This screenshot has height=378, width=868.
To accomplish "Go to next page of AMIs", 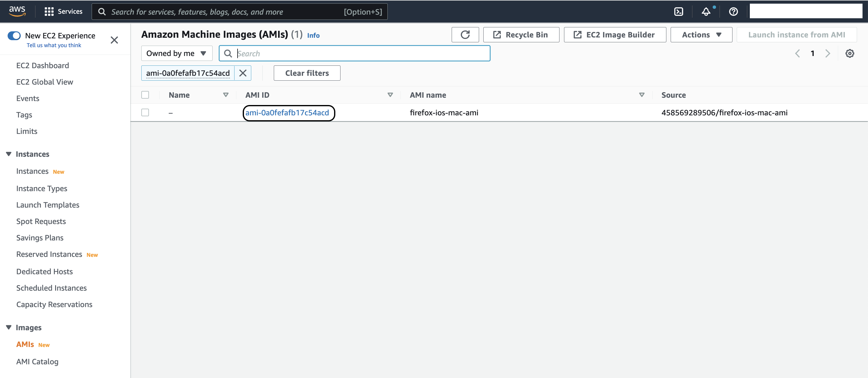I will tap(827, 53).
